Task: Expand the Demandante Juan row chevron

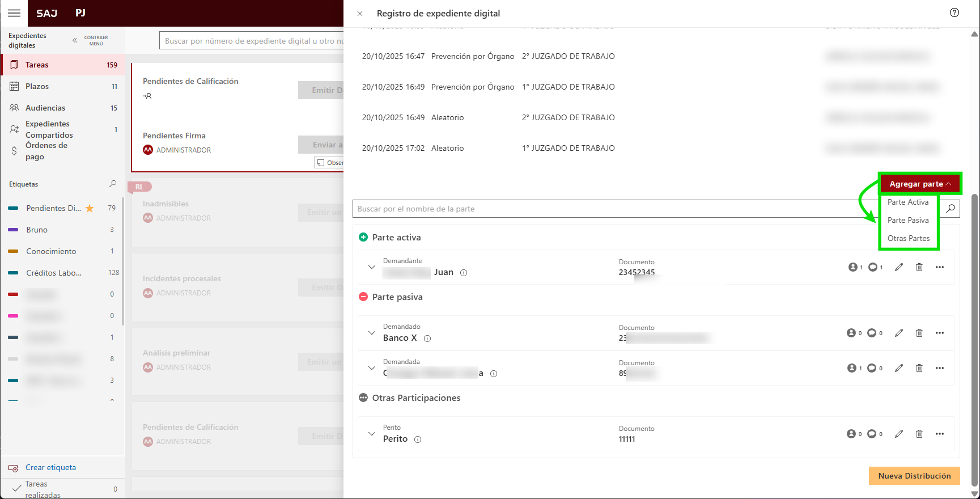Action: click(372, 267)
